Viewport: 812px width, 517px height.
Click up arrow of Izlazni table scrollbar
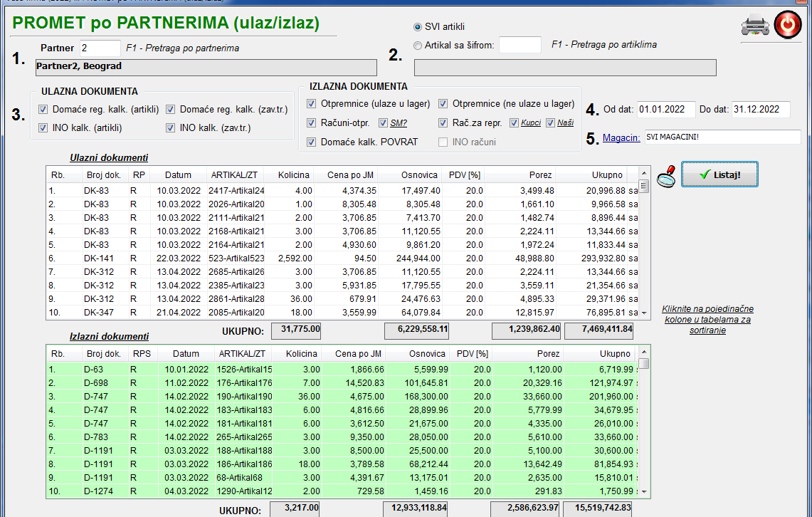point(644,352)
